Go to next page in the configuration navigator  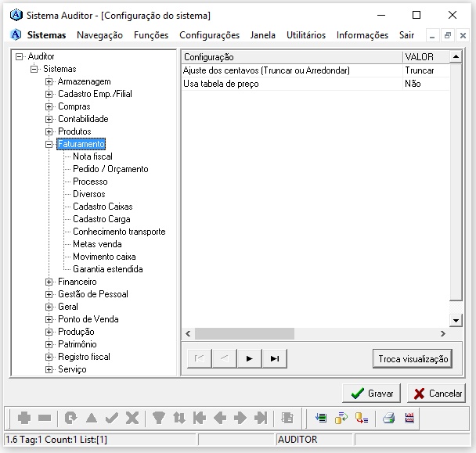250,358
